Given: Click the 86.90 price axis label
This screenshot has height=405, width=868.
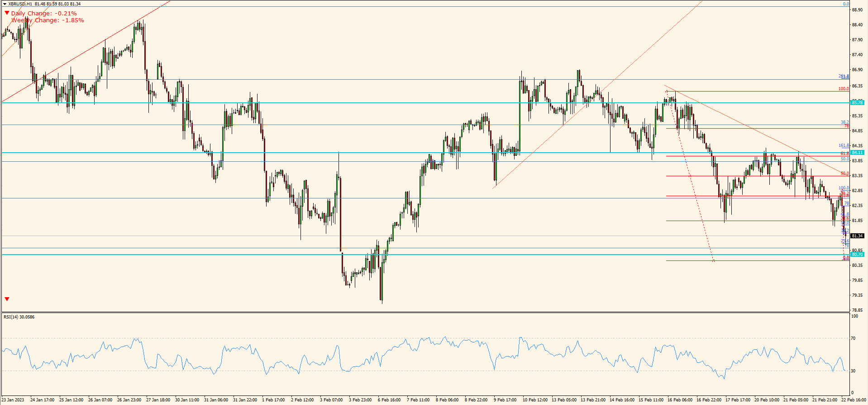Looking at the screenshot, I should click(857, 70).
